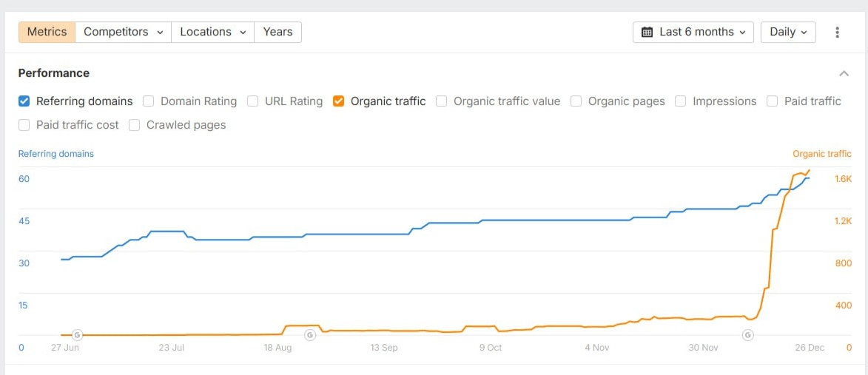Open the three-dot more options menu
868x375 pixels.
click(x=837, y=33)
